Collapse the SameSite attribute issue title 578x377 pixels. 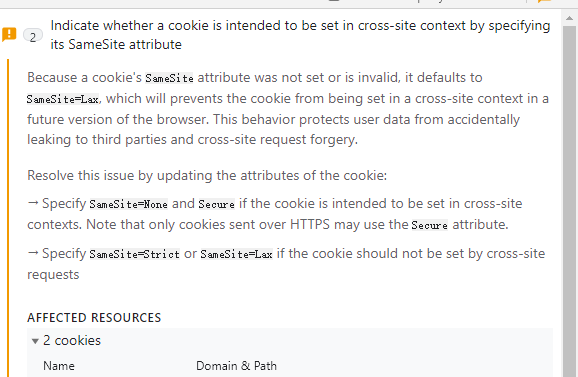(x=300, y=35)
